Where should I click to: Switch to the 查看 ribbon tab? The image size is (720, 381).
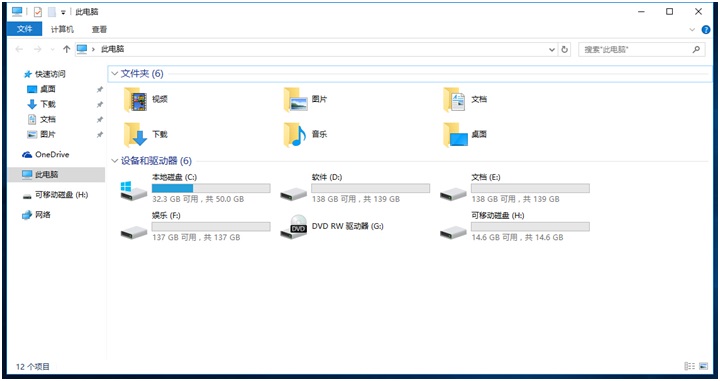click(x=99, y=29)
